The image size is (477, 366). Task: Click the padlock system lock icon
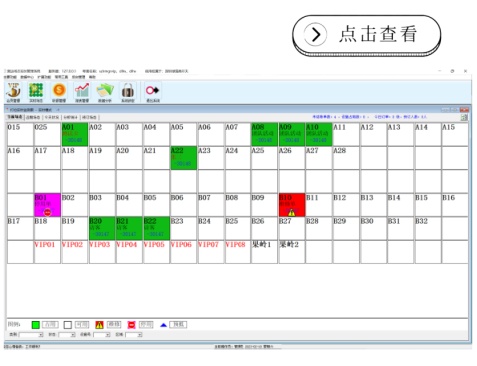(x=128, y=92)
